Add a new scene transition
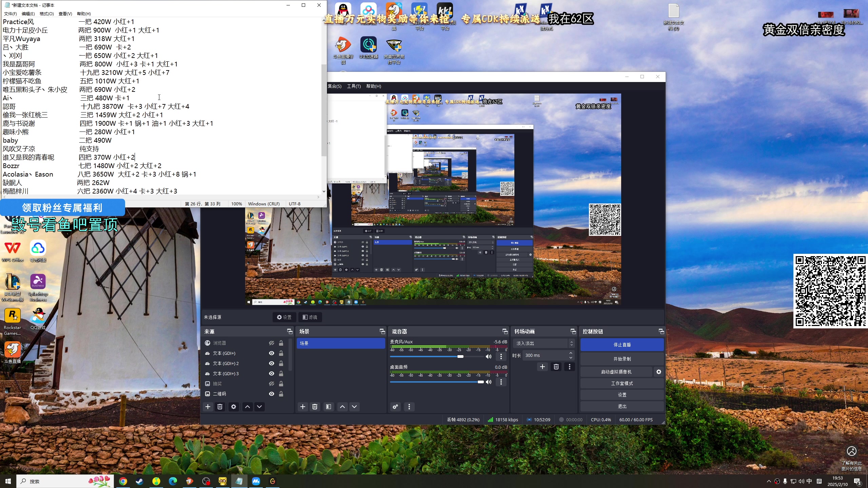868x488 pixels. click(542, 367)
